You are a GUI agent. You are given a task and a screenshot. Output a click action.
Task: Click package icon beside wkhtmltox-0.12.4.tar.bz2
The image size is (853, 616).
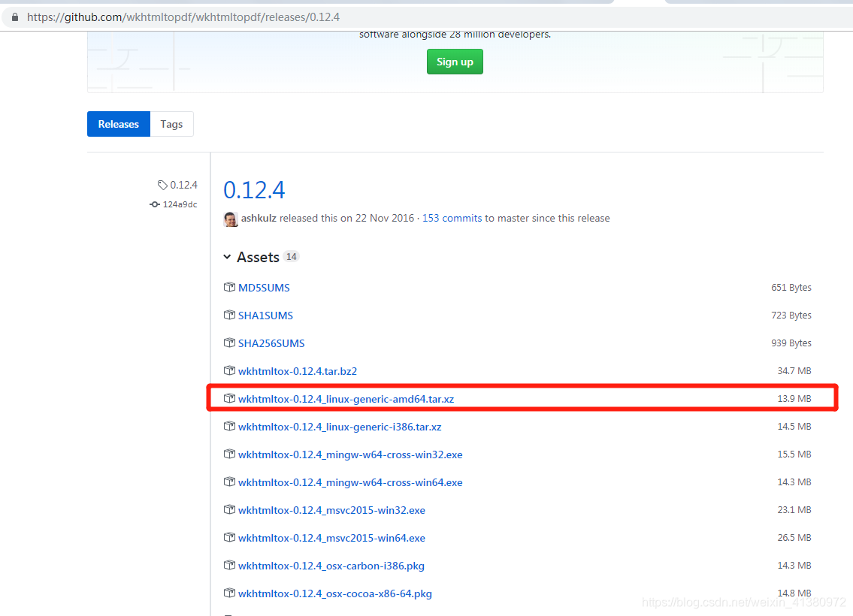tap(229, 370)
